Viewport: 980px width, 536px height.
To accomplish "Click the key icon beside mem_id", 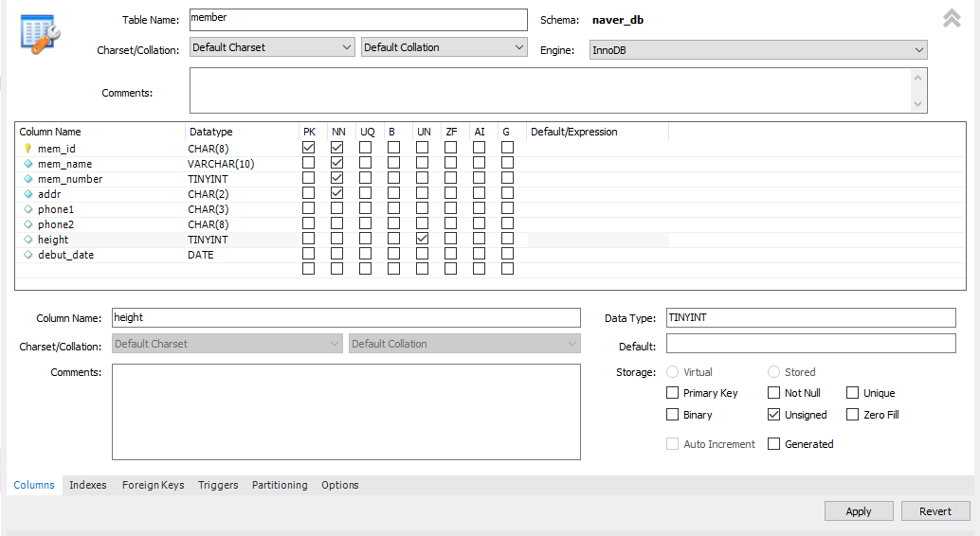I will (x=27, y=148).
